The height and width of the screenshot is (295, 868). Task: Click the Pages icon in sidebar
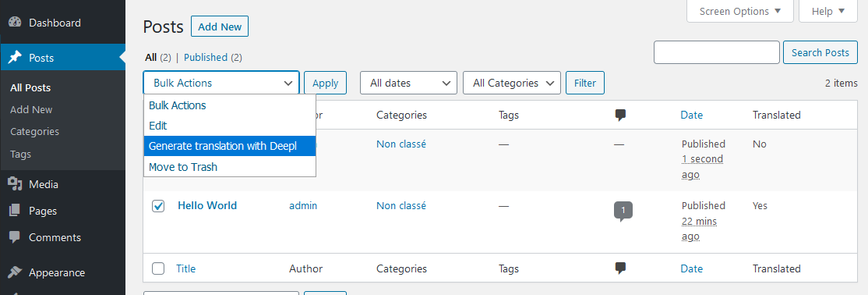[x=15, y=211]
